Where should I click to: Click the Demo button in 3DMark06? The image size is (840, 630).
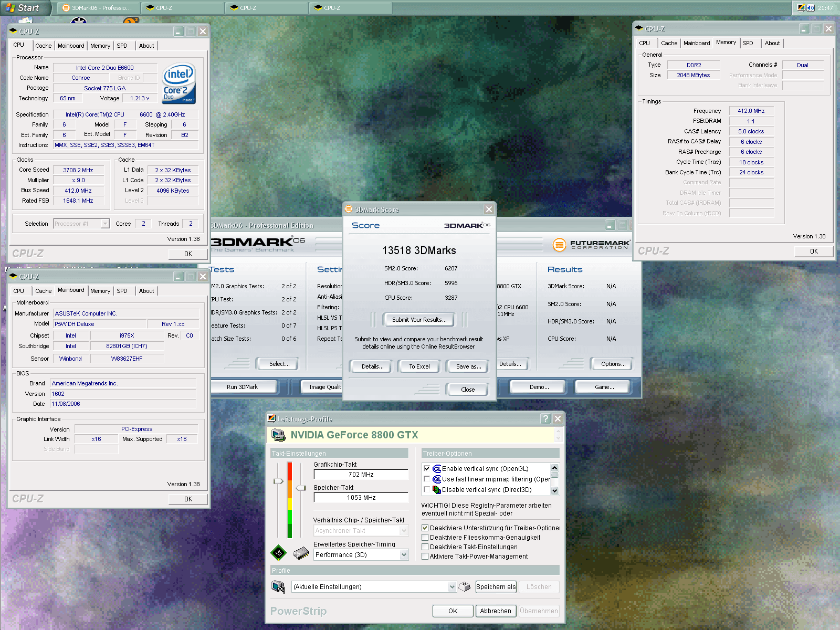click(x=539, y=387)
